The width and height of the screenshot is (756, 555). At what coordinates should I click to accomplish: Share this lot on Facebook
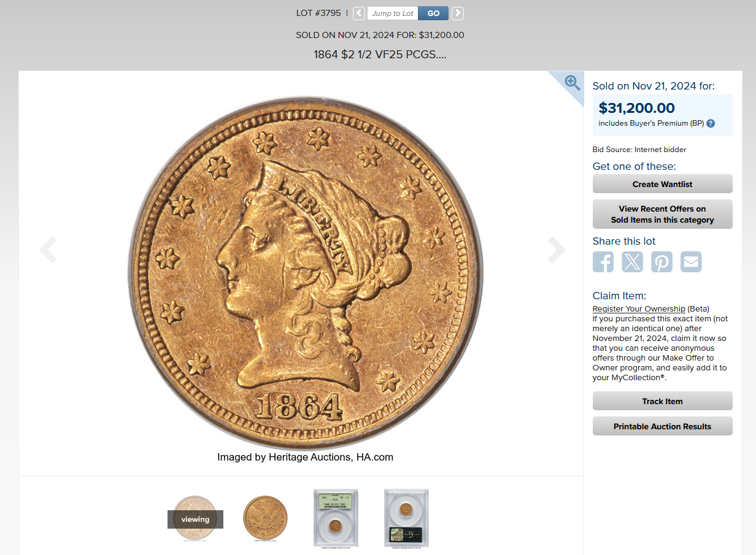(x=603, y=262)
